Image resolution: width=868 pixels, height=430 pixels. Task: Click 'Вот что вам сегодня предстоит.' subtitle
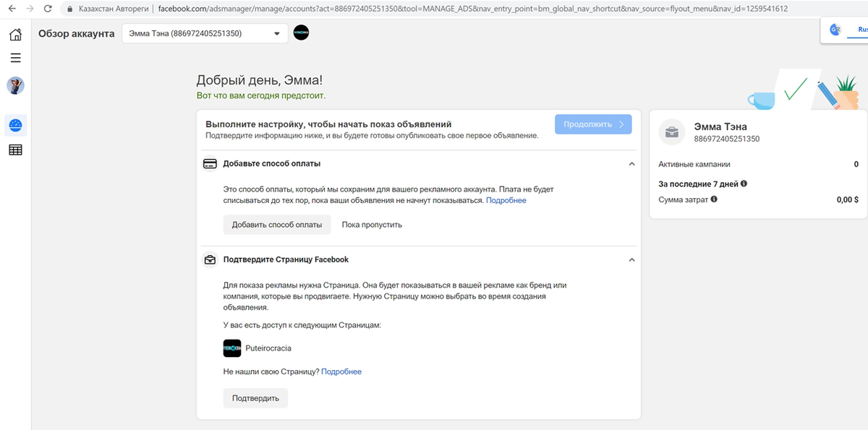click(261, 95)
